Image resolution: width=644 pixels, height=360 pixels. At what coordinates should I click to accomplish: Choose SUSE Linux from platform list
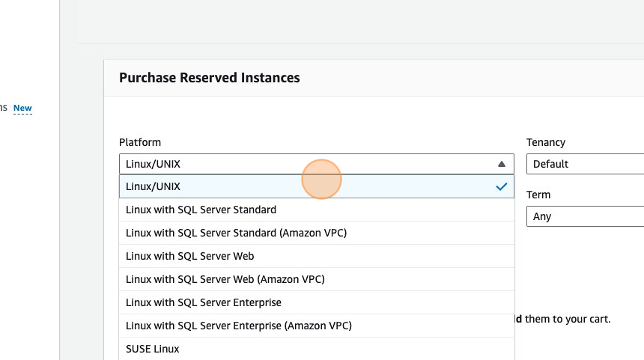point(153,349)
